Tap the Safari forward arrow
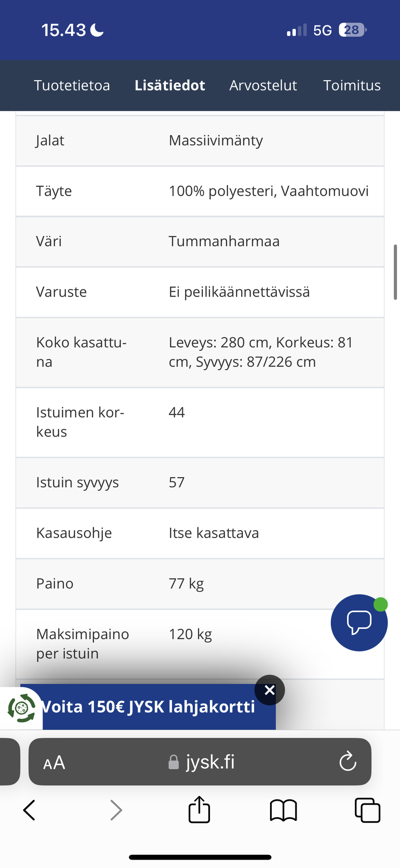Screen dimensions: 400x868 pyautogui.click(x=116, y=810)
